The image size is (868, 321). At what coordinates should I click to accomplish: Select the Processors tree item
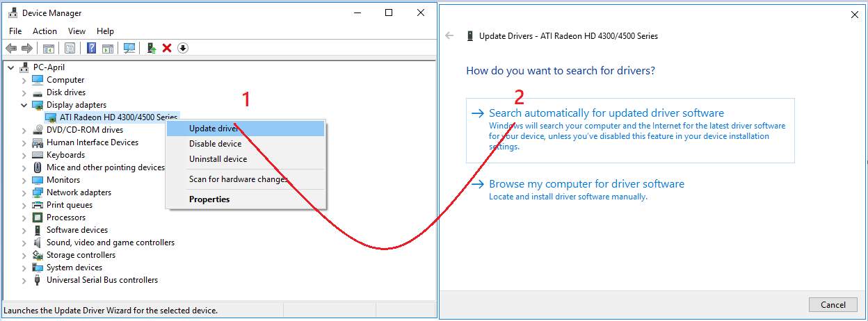point(66,217)
